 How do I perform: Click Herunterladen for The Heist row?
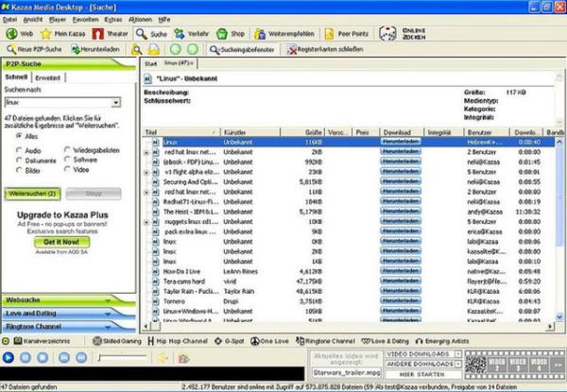[401, 212]
